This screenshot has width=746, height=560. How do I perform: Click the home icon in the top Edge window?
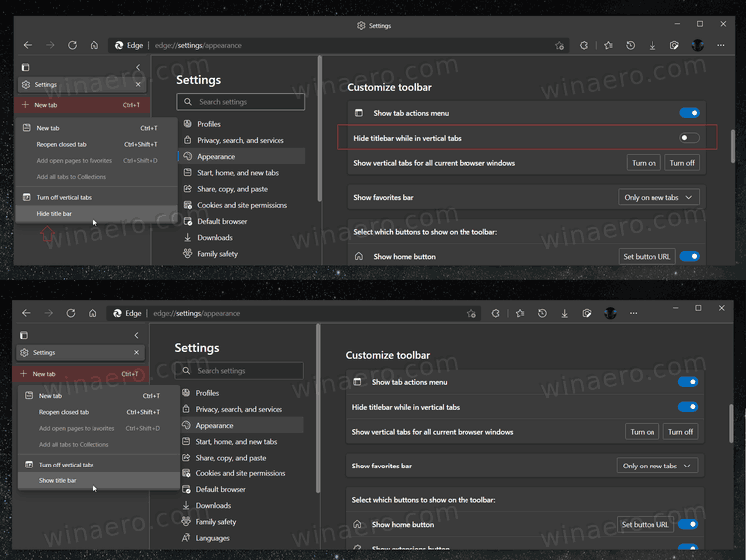tap(94, 45)
